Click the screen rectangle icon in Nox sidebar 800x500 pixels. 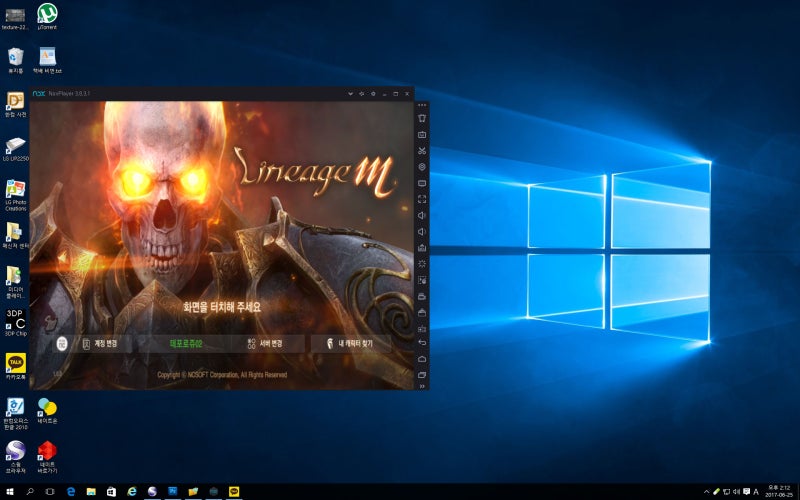pos(422,183)
